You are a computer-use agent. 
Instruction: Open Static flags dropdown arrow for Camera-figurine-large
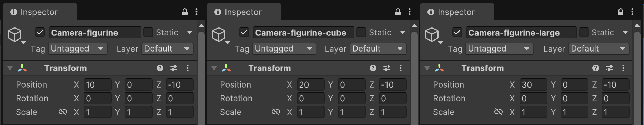click(x=625, y=33)
